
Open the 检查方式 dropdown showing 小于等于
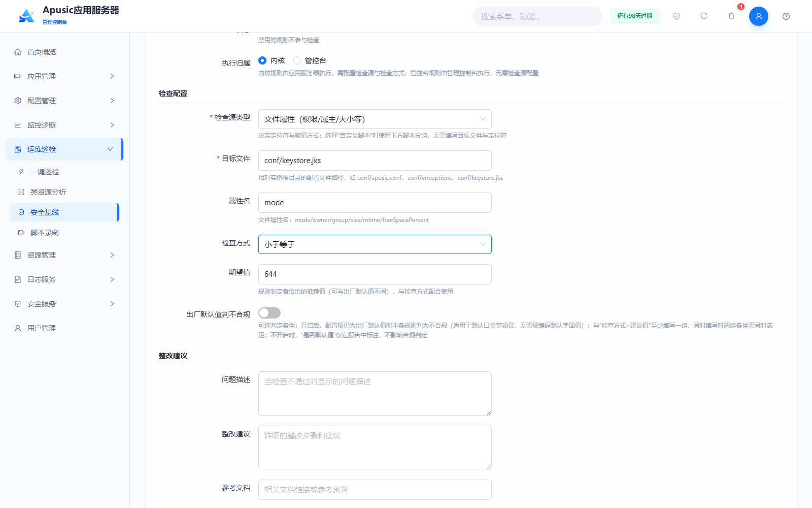point(375,244)
